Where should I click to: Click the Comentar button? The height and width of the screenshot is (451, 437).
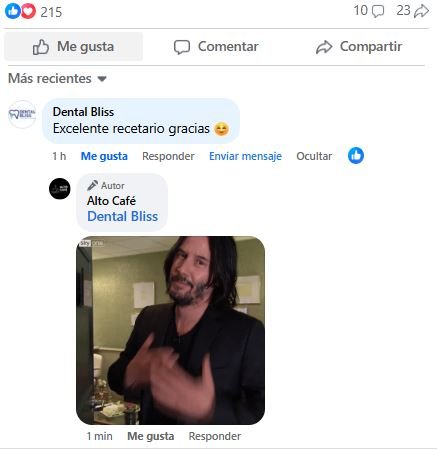point(216,47)
